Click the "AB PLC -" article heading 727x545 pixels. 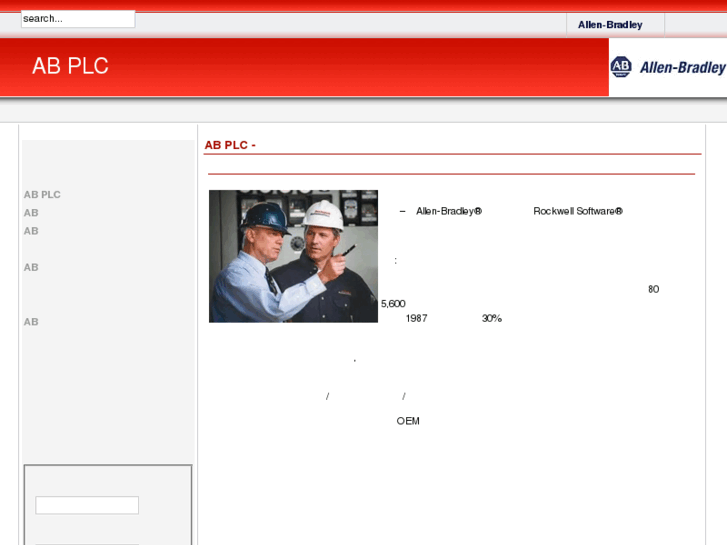[230, 145]
